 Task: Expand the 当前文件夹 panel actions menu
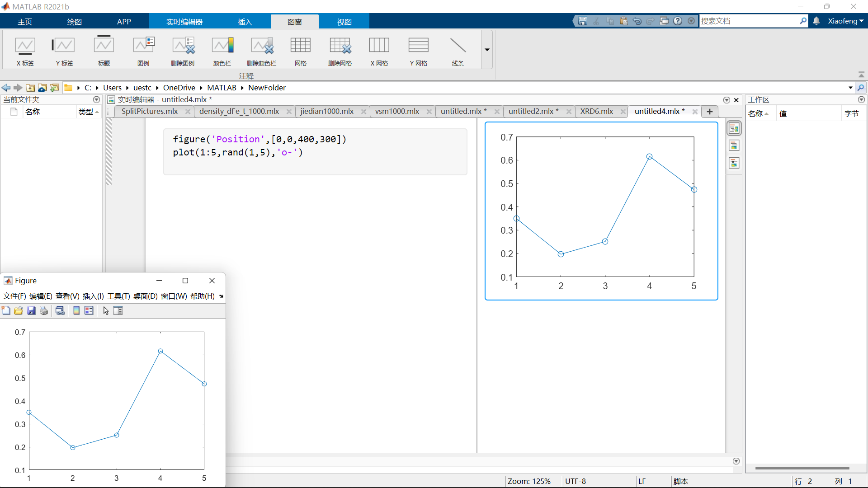point(96,100)
